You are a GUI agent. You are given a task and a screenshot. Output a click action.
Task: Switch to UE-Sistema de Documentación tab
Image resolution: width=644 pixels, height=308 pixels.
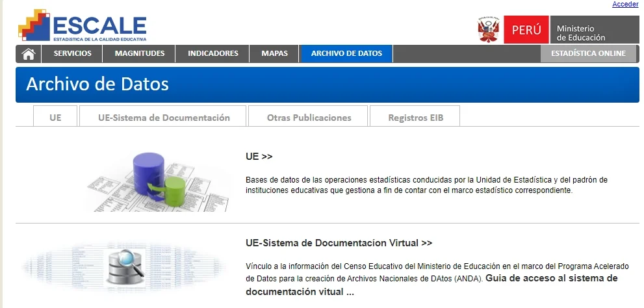click(x=164, y=118)
